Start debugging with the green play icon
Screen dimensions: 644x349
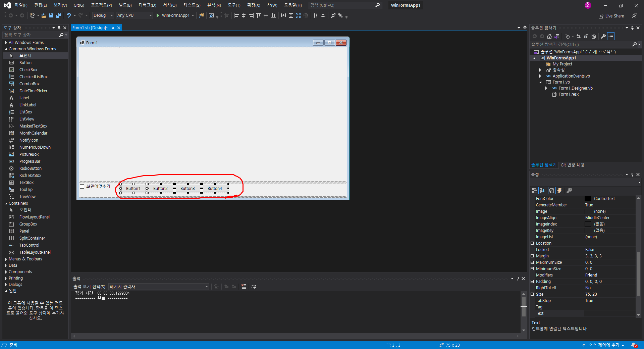(x=158, y=15)
